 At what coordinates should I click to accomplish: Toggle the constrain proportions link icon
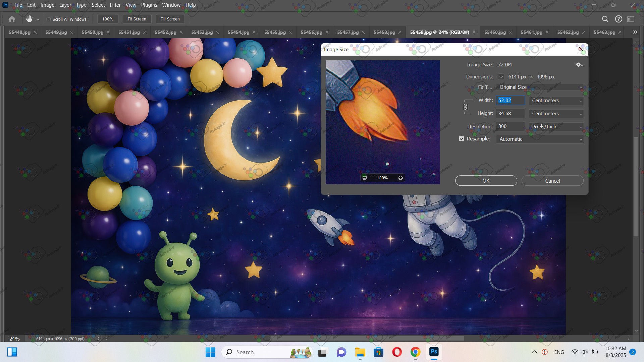(x=465, y=107)
